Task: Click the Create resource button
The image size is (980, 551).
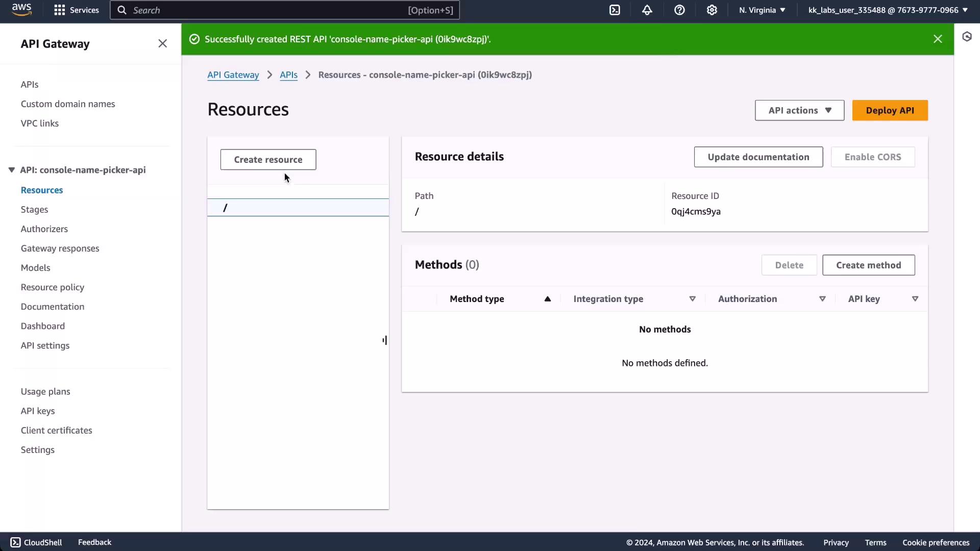Action: 268,160
